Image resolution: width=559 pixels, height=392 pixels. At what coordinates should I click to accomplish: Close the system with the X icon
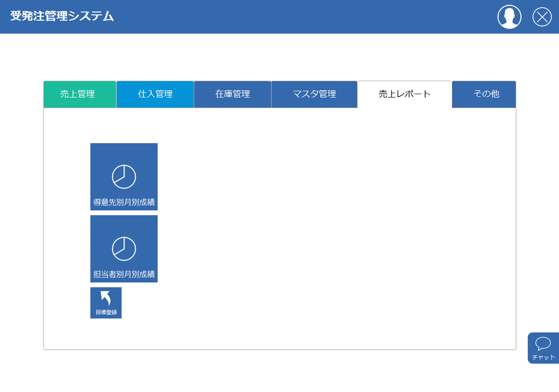[542, 17]
